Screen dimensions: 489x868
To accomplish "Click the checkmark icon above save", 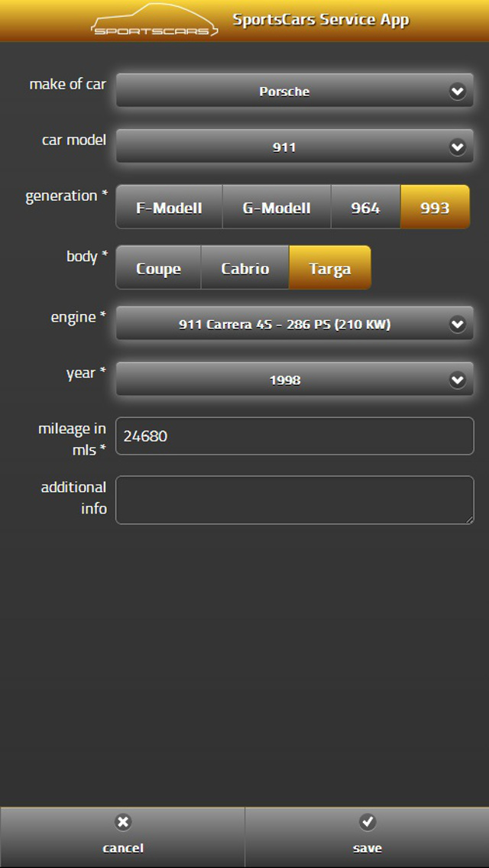I will pyautogui.click(x=368, y=822).
